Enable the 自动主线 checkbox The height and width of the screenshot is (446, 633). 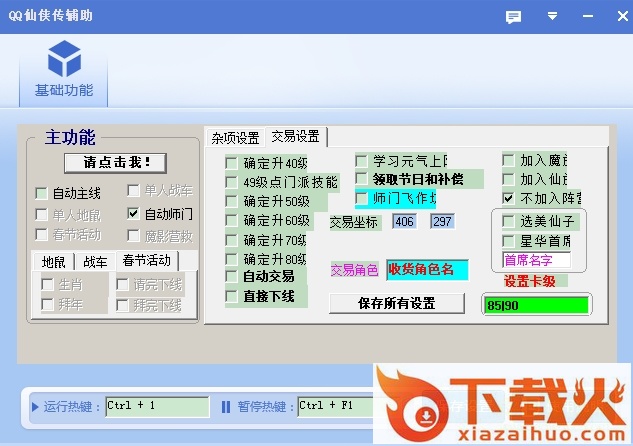(x=41, y=193)
